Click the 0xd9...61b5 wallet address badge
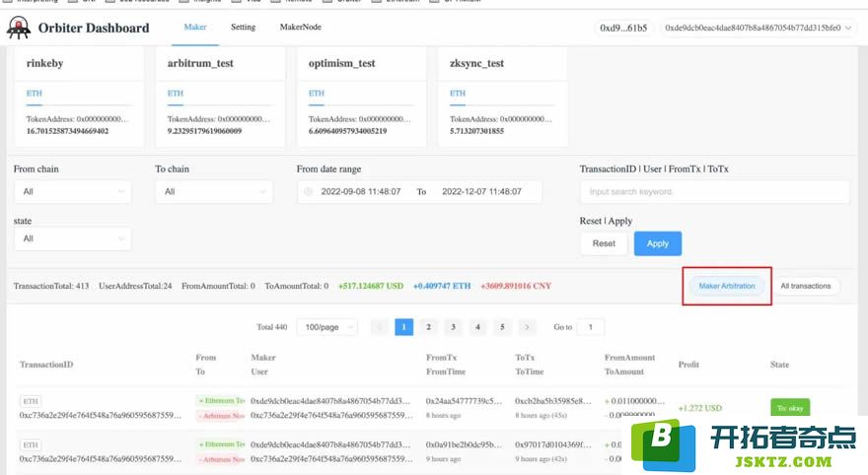The width and height of the screenshot is (868, 475). pyautogui.click(x=623, y=28)
